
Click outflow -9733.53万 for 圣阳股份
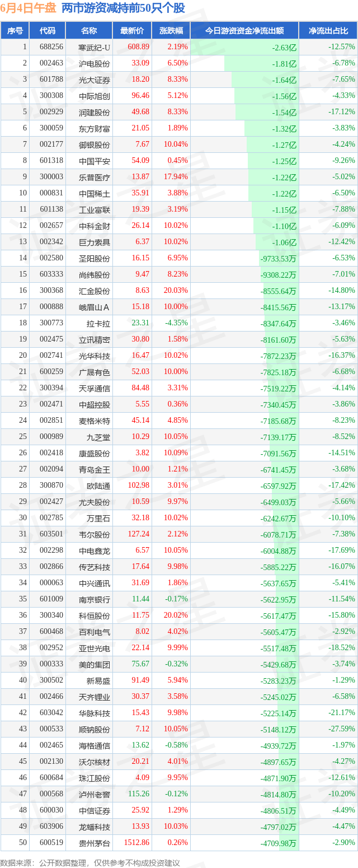coord(279,258)
